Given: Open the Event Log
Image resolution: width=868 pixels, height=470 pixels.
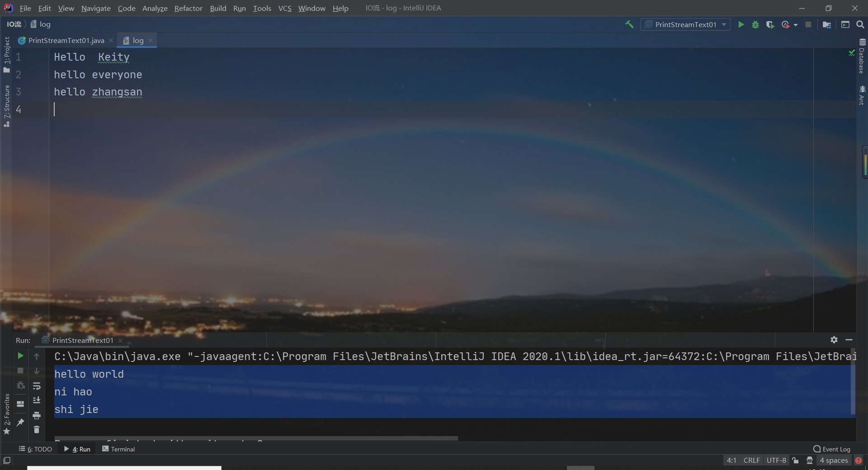Looking at the screenshot, I should click(832, 449).
